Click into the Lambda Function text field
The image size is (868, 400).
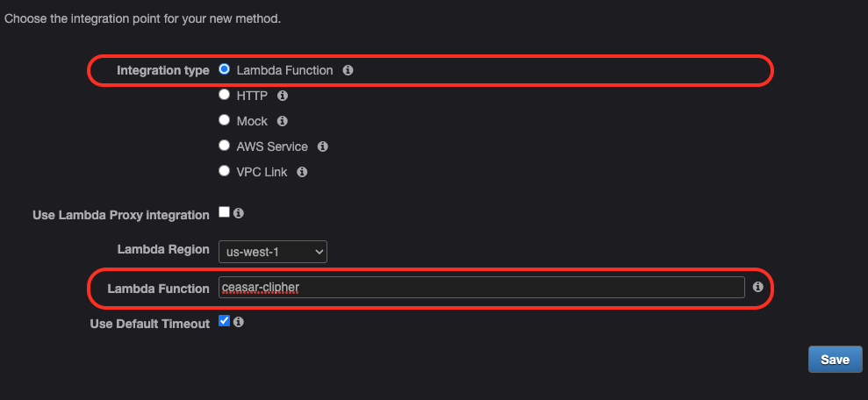482,288
